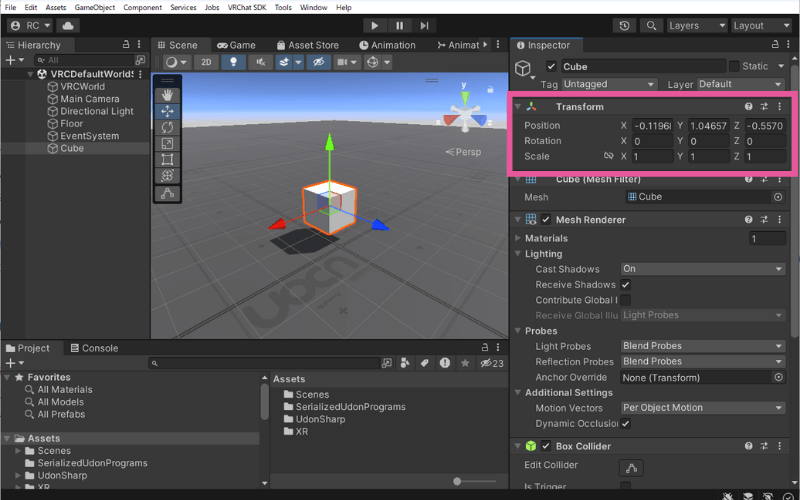Screen dimensions: 800x500
Task: Open the scene camera settings icon
Action: [x=342, y=62]
